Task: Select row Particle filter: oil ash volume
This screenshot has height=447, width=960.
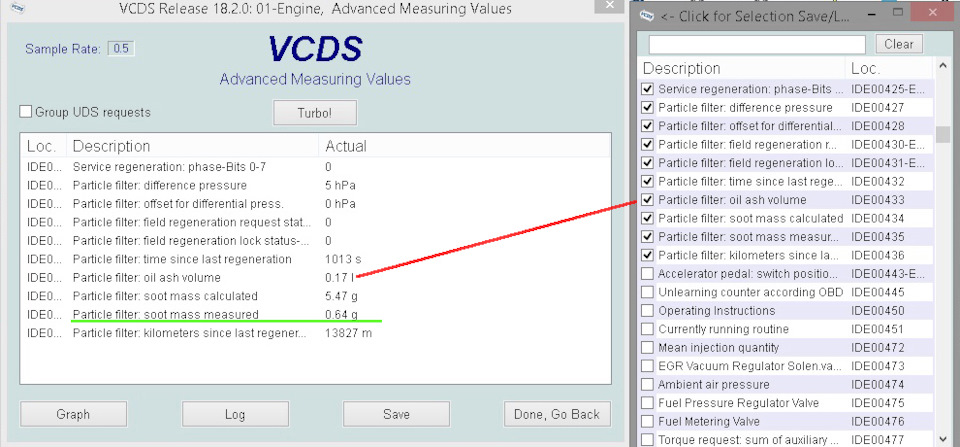Action: pos(315,277)
